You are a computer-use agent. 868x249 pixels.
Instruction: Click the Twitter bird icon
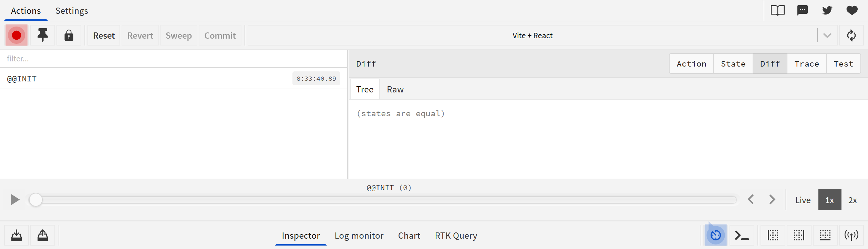click(827, 10)
